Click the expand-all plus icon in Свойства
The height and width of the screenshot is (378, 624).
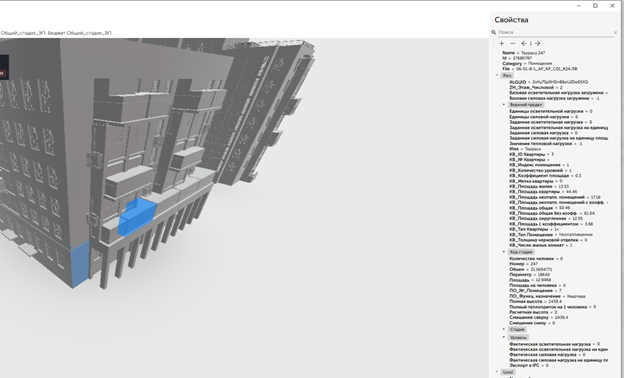coord(501,43)
